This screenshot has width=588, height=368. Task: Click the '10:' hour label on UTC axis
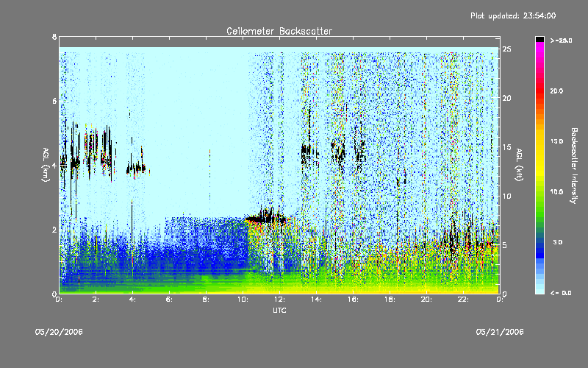click(243, 300)
